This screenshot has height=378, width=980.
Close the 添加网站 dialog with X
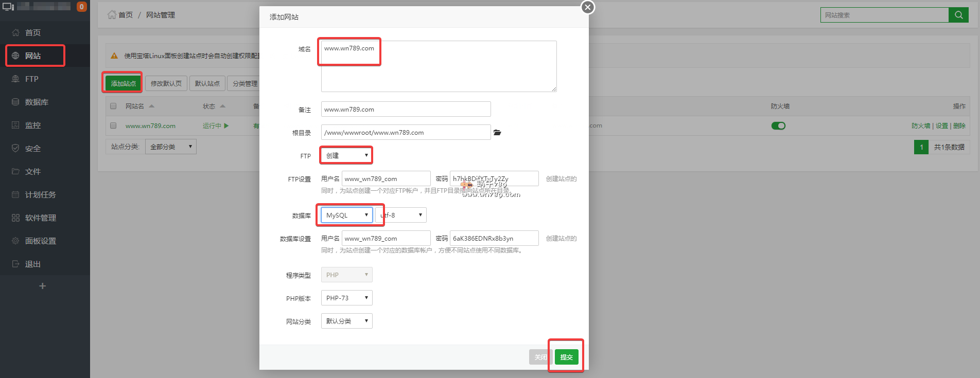[587, 7]
